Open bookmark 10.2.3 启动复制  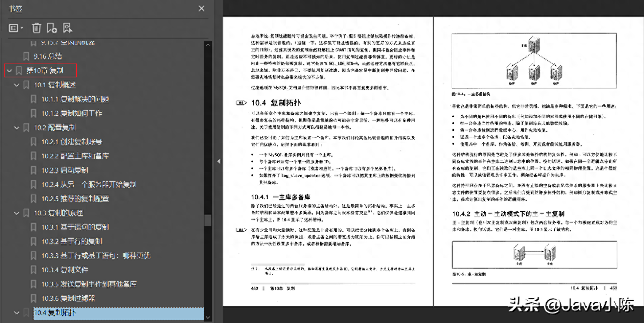point(65,170)
